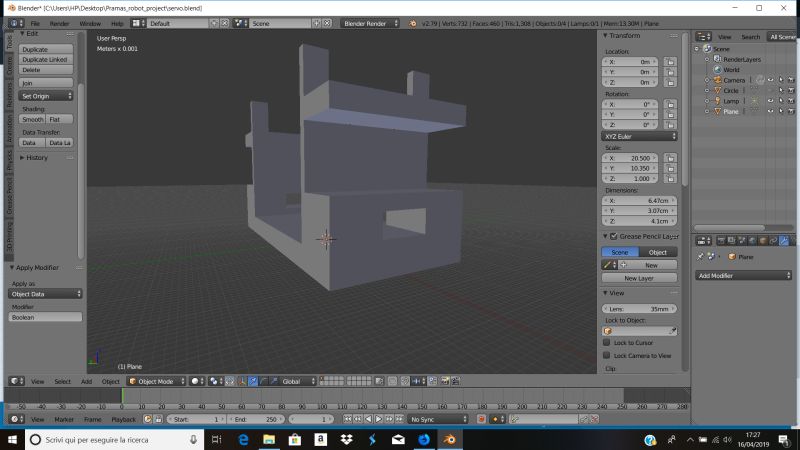Screen dimensions: 800x450
Task: Open Blender from Windows taskbar
Action: (x=449, y=440)
